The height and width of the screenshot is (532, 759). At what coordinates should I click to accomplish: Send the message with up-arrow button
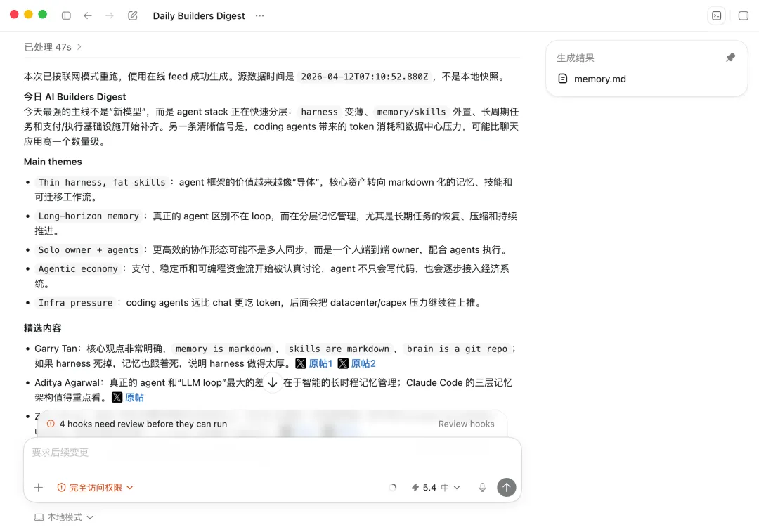506,488
